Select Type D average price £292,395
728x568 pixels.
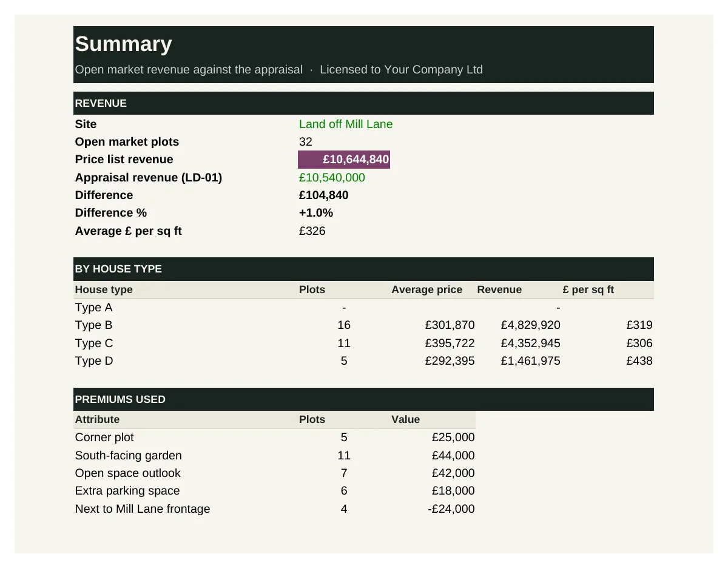pos(450,361)
